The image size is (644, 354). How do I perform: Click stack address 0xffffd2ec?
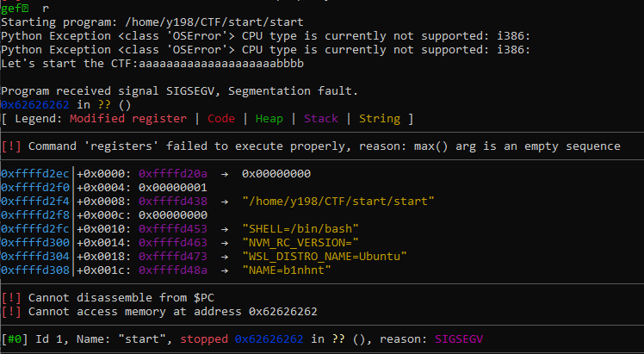point(35,174)
